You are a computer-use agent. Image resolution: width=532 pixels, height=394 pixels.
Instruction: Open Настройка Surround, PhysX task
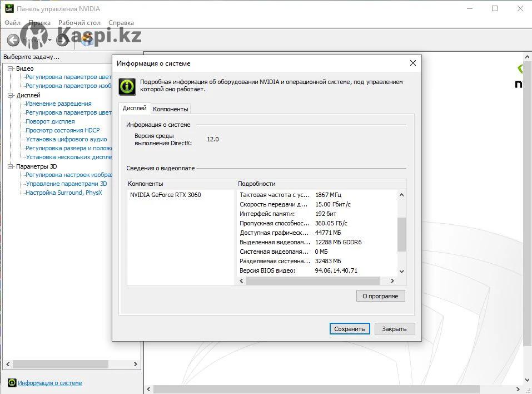click(64, 193)
